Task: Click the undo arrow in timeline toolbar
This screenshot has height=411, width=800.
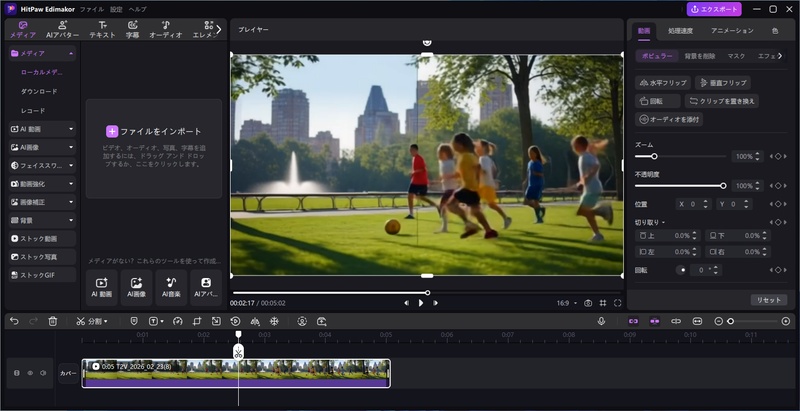Action: point(14,321)
